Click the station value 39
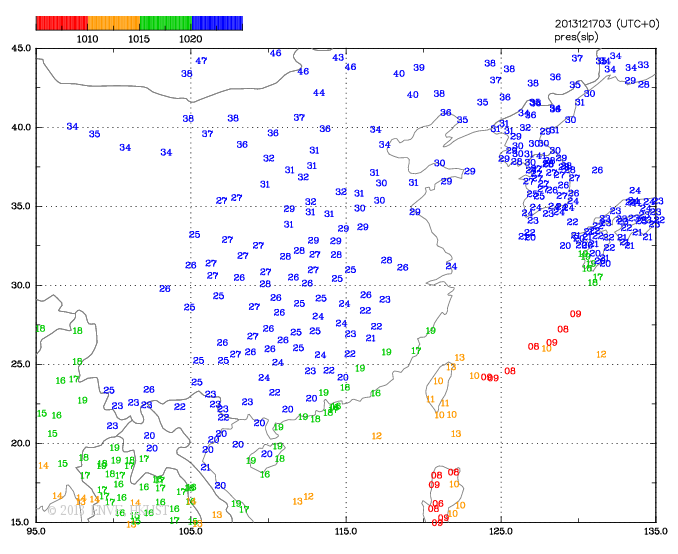This screenshot has height=554, width=678. pos(419,67)
